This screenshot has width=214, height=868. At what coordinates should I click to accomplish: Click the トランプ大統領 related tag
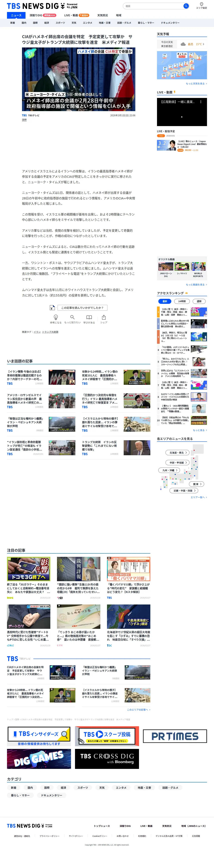pyautogui.click(x=50, y=332)
